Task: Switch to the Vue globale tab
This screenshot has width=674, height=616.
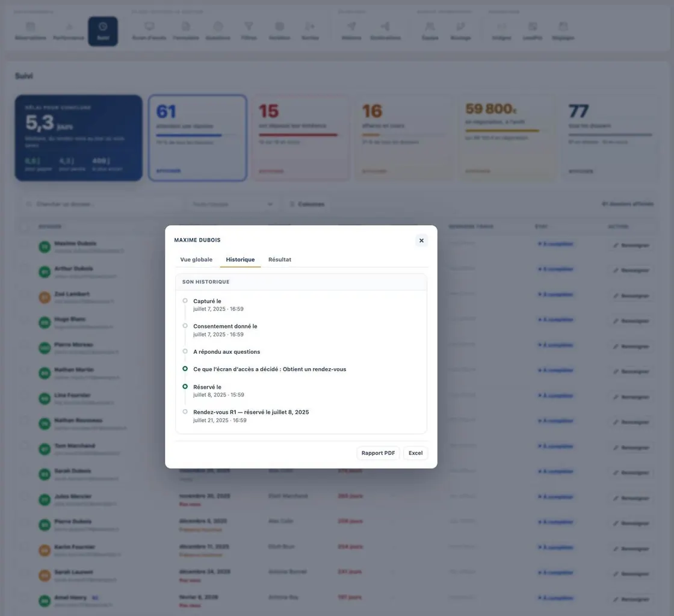Action: click(196, 259)
